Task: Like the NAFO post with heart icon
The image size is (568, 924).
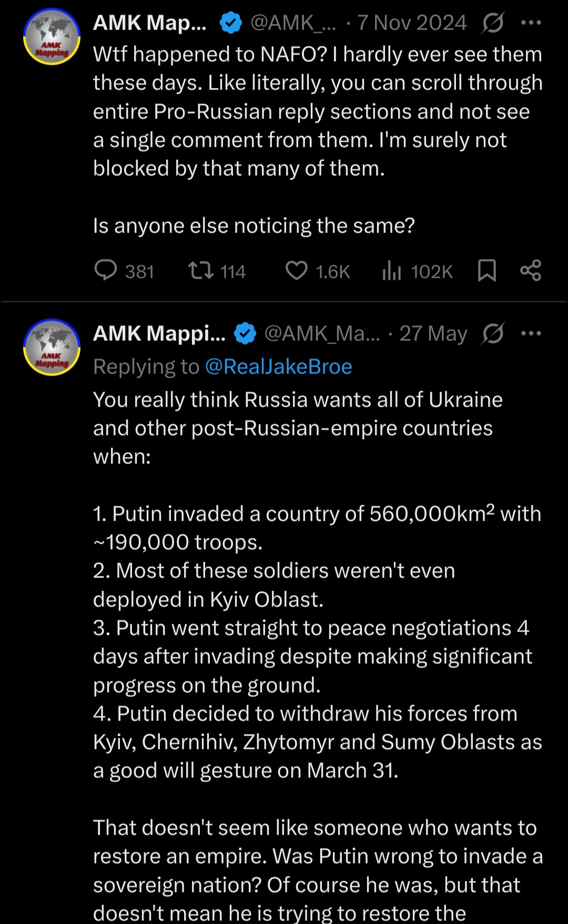Action: tap(297, 271)
